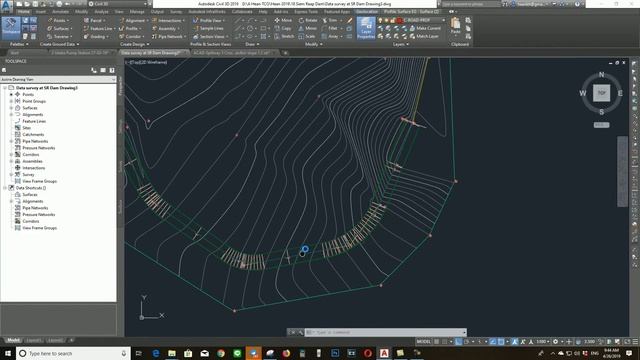Viewport: 640px width, 360px height.
Task: Click the Windows Start button
Action: 8,353
